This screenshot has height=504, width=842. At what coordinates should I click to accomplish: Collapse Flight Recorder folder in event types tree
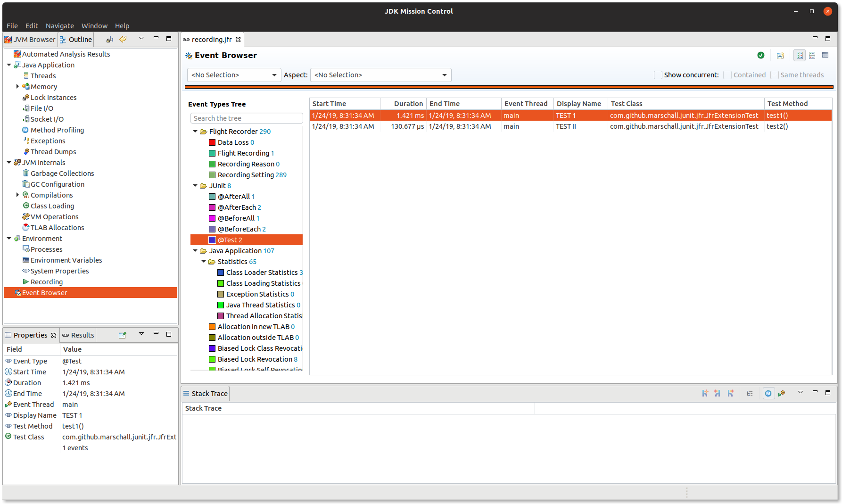pyautogui.click(x=195, y=131)
